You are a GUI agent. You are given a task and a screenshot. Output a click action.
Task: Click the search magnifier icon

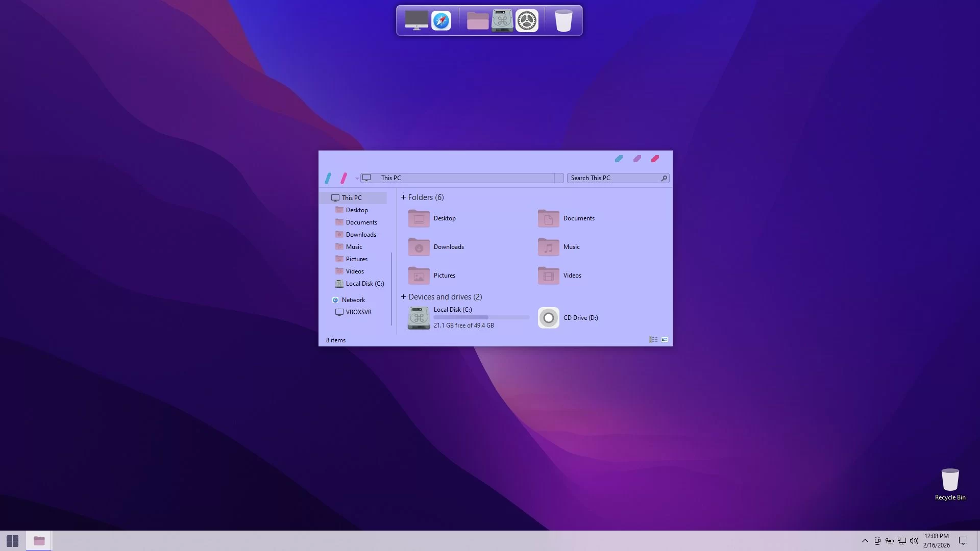point(664,178)
